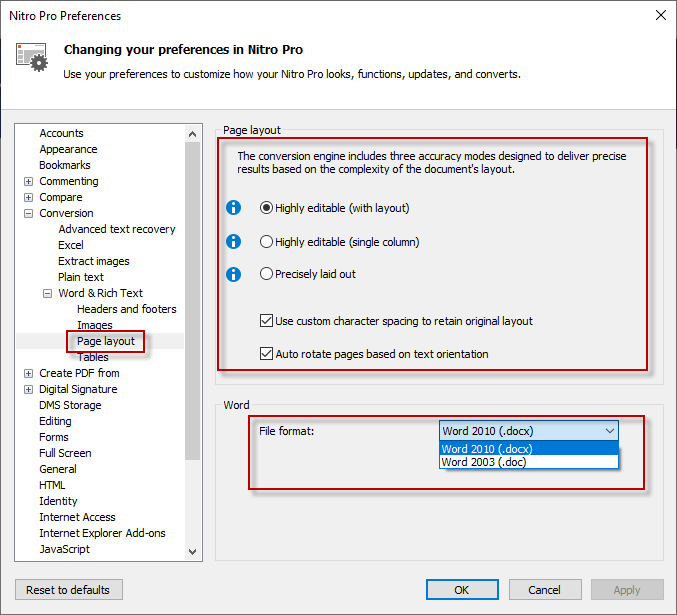Click the Cancel button

[545, 590]
